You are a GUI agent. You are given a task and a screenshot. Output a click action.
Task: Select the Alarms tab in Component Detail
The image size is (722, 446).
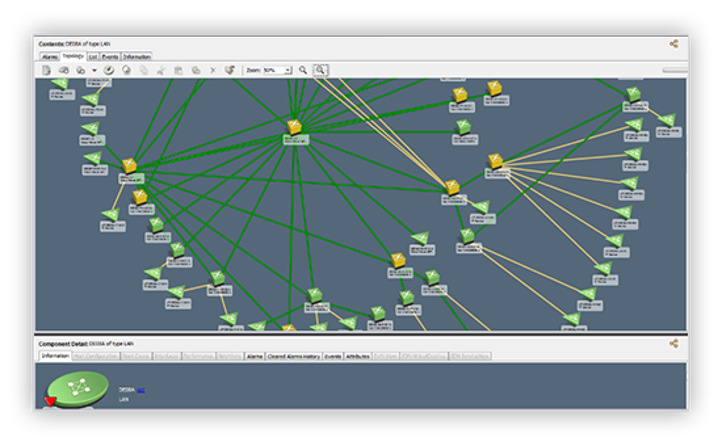(x=254, y=356)
